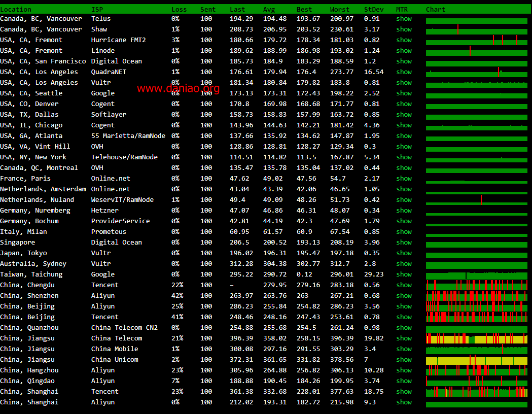This screenshot has width=532, height=414.
Task: Click show for Quanzhou China Telecom CN2
Action: [x=404, y=327]
